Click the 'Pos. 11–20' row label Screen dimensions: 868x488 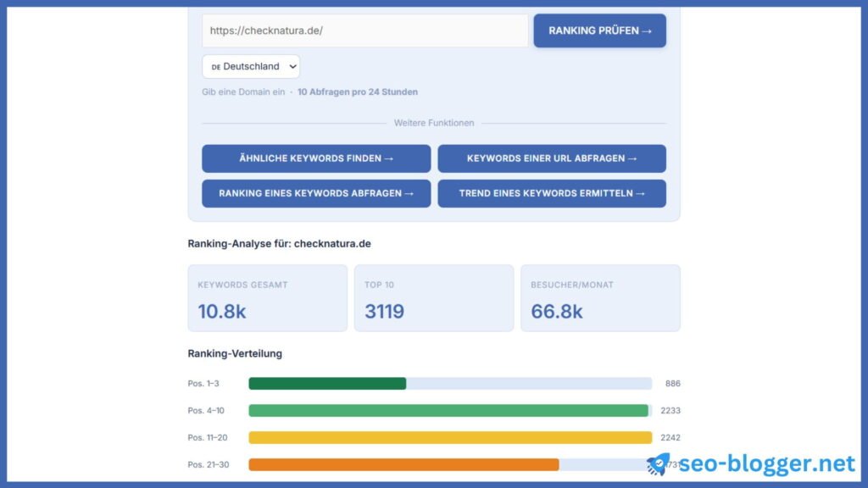point(208,438)
